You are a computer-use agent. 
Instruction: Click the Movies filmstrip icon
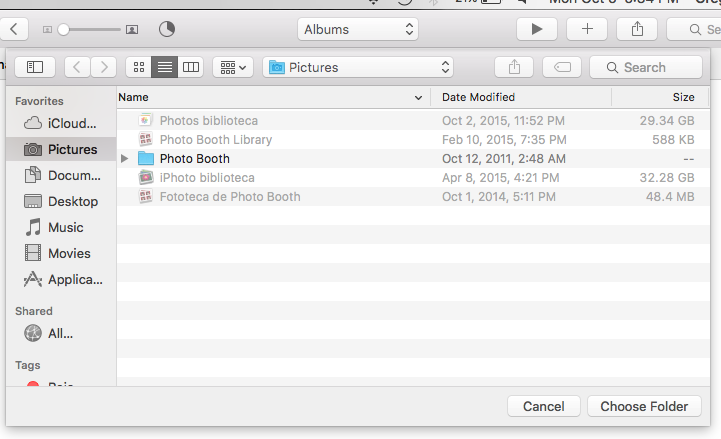(x=33, y=253)
